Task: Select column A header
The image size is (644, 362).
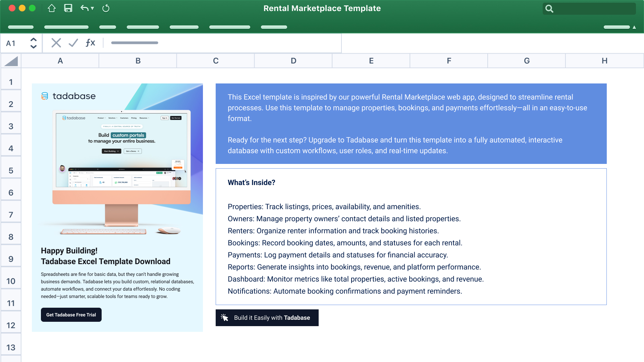Action: (x=60, y=61)
